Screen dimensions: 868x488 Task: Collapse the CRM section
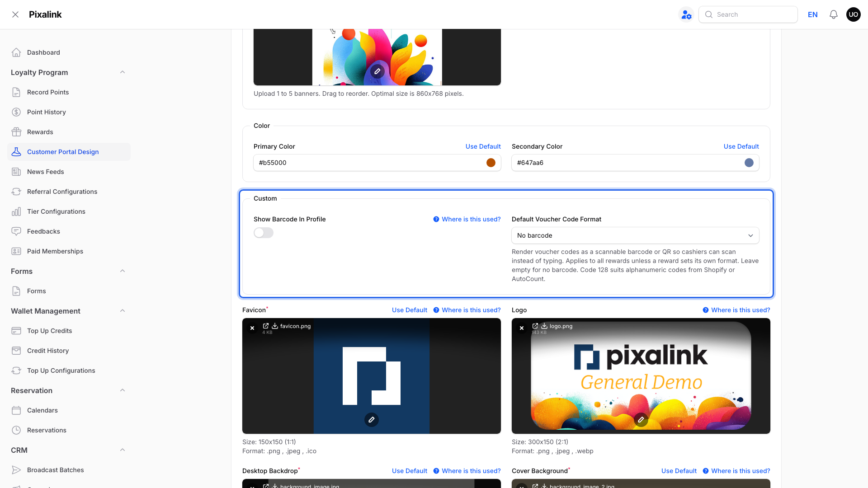[123, 450]
